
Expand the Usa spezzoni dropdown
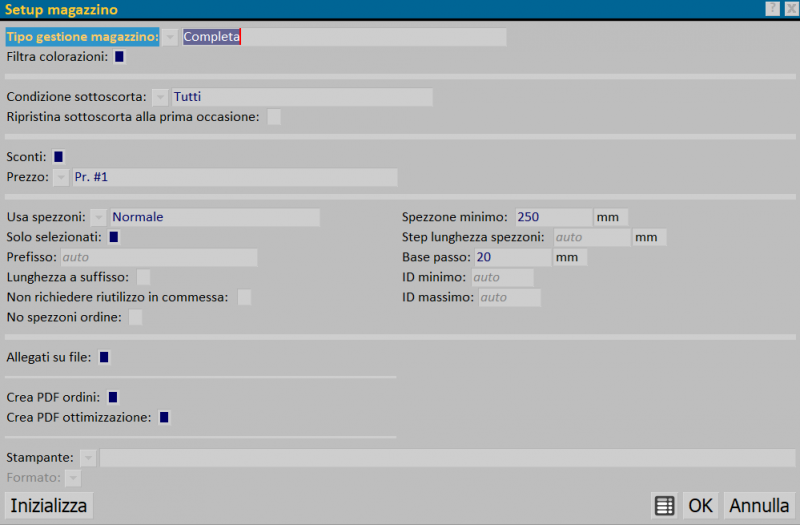click(x=98, y=217)
